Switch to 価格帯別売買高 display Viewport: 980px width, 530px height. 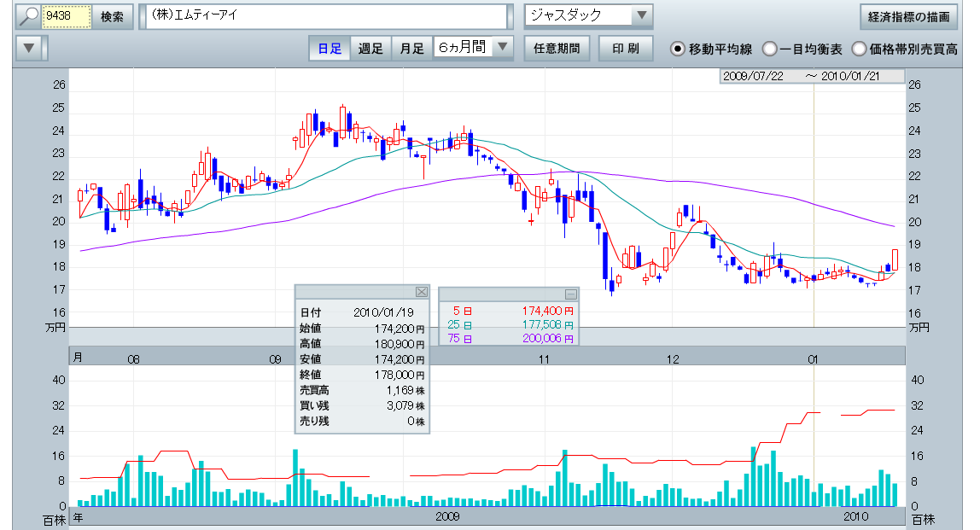point(859,49)
